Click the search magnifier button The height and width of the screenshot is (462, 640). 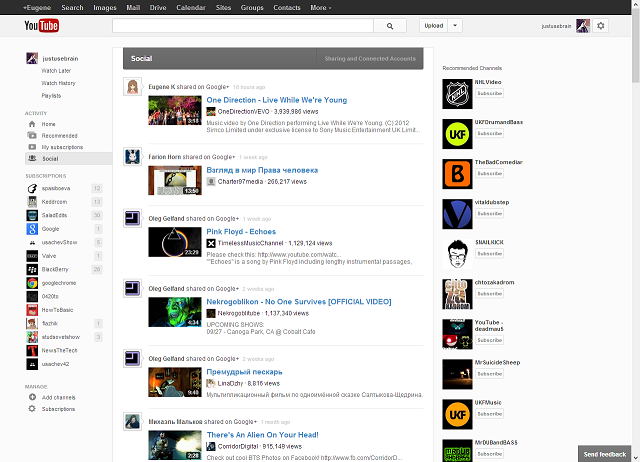(x=390, y=26)
